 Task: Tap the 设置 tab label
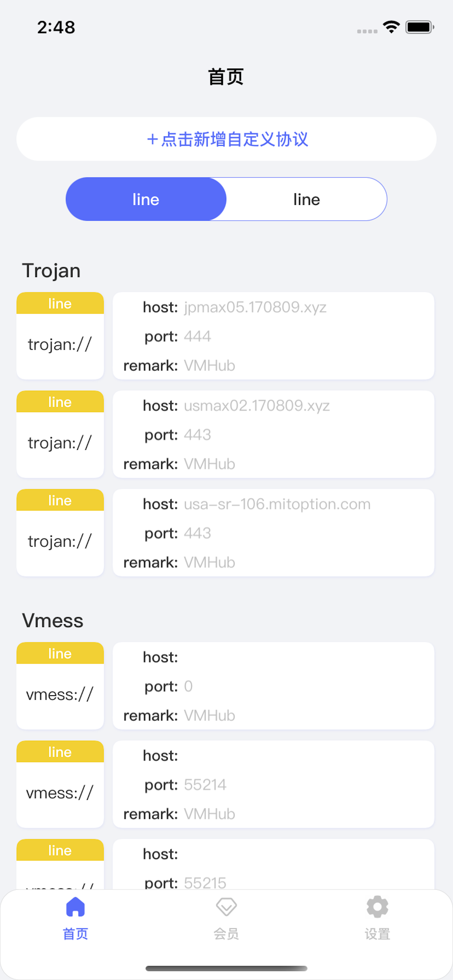point(377,934)
